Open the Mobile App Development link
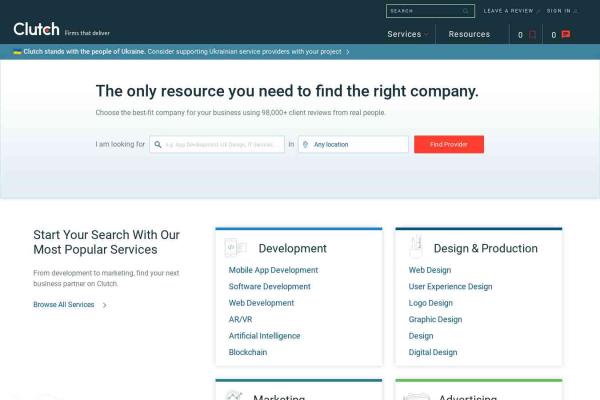600x400 pixels. pos(273,270)
